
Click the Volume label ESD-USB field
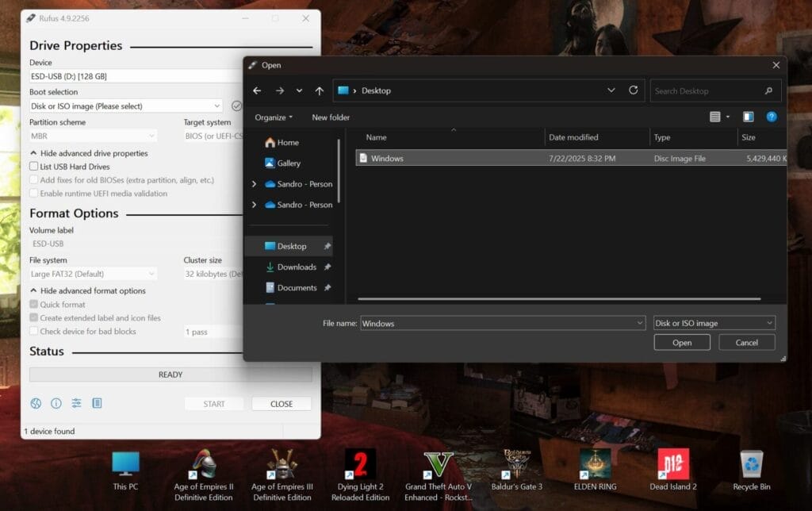[135, 244]
